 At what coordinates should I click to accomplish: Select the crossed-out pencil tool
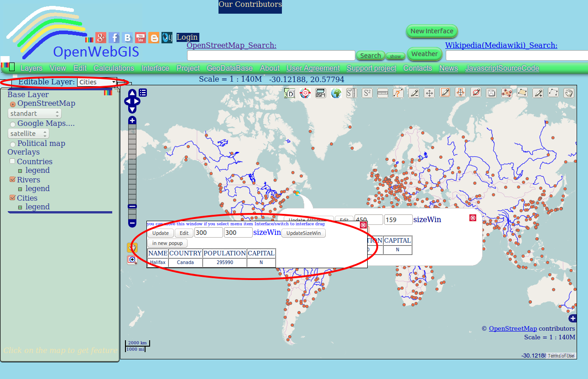pos(476,93)
